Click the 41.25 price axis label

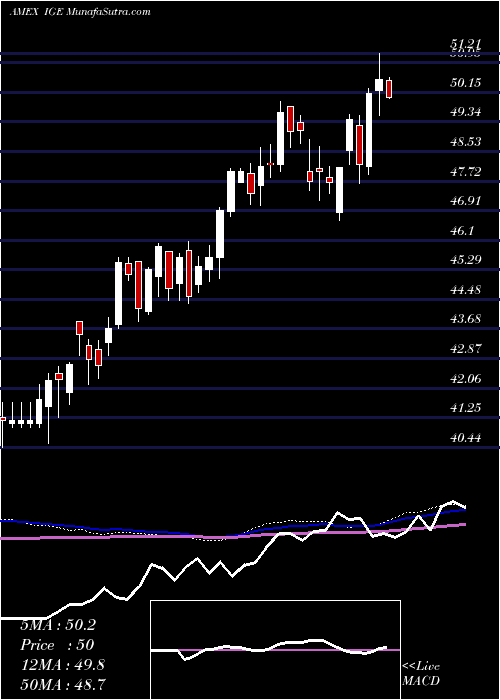click(466, 408)
